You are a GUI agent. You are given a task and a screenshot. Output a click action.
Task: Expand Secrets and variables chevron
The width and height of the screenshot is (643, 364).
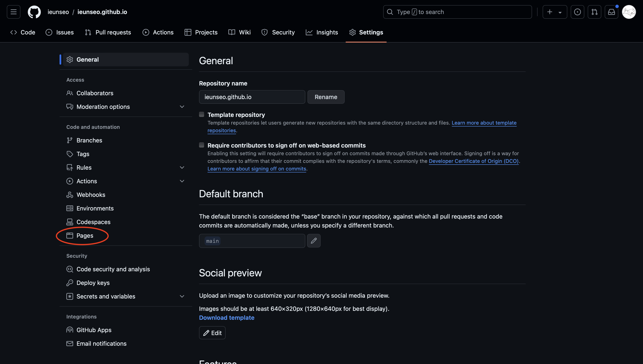(182, 296)
